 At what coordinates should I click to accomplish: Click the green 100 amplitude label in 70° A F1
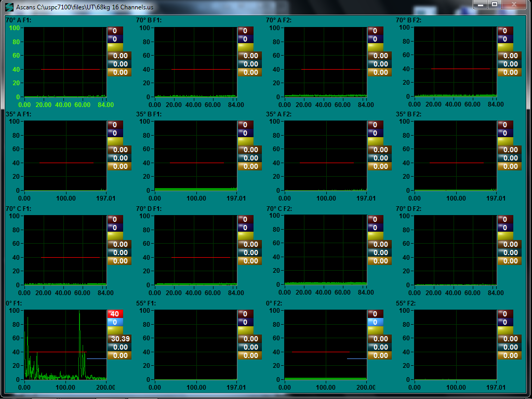14,28
